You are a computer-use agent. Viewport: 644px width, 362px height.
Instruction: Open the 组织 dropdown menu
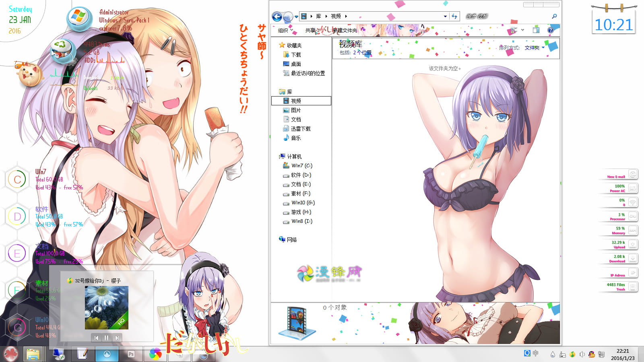(x=283, y=30)
